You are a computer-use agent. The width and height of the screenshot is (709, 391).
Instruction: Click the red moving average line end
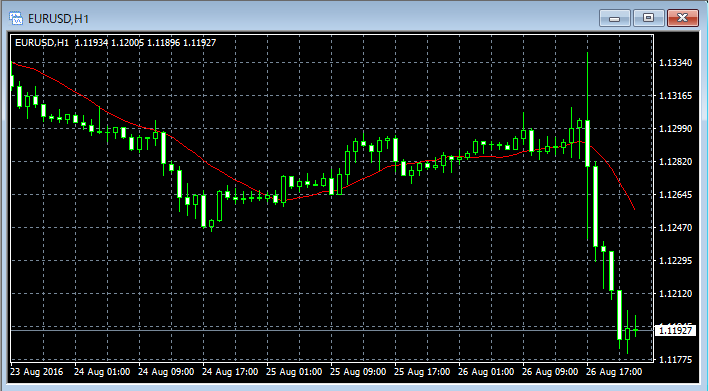click(x=634, y=208)
